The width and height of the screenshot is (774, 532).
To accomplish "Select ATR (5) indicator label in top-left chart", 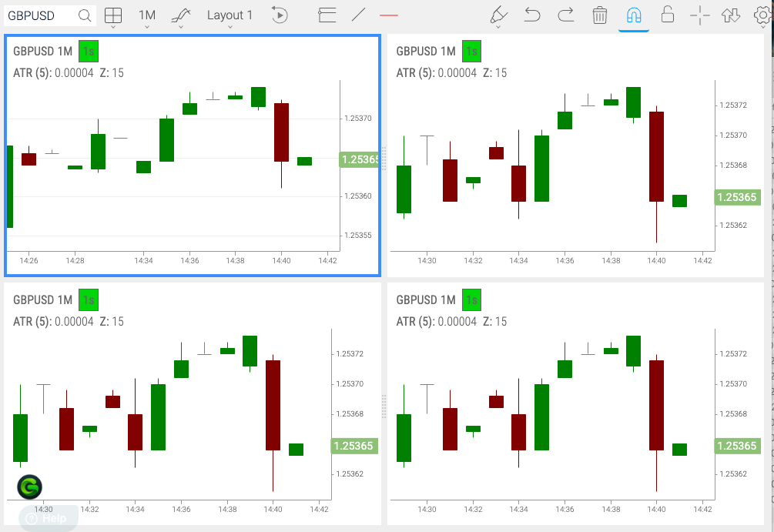I will [x=32, y=73].
